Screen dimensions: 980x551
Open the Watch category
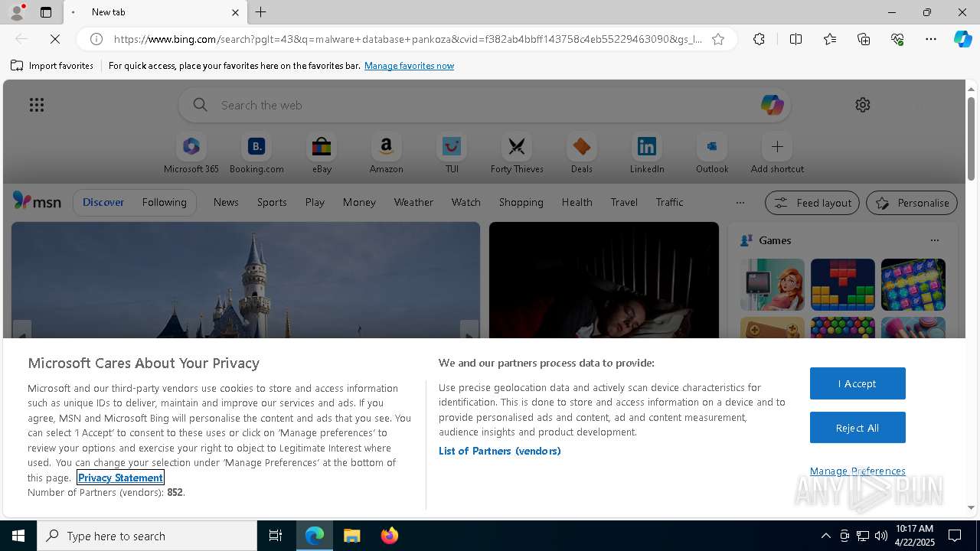pos(466,202)
